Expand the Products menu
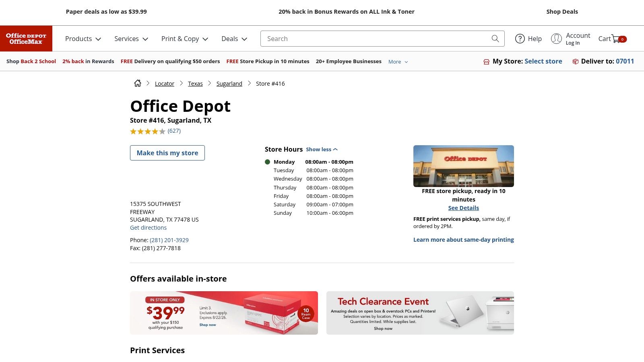The width and height of the screenshot is (644, 362). [83, 39]
